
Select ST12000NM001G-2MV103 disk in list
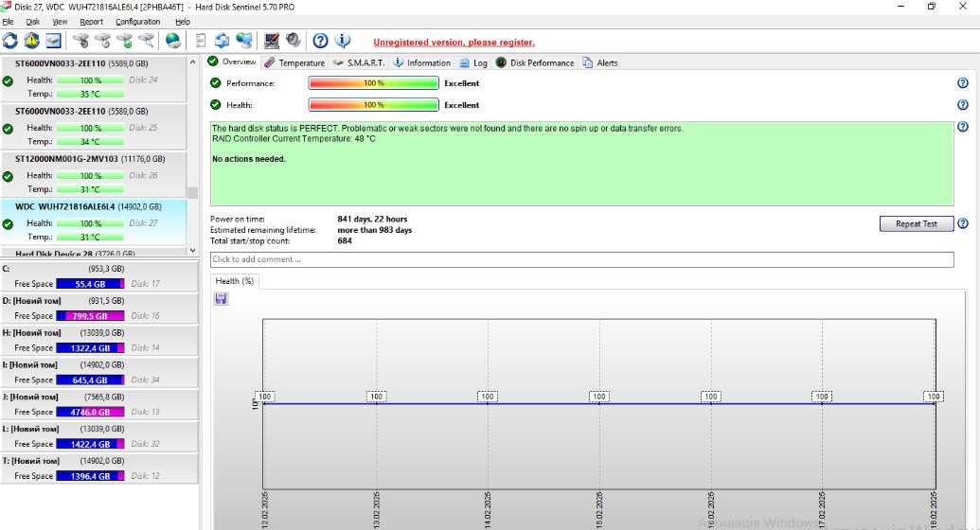[x=93, y=174]
